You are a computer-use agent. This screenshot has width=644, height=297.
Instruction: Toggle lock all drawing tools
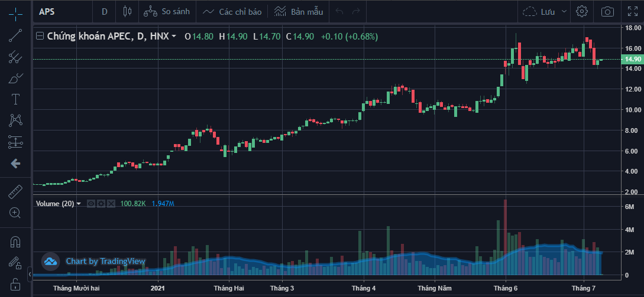point(15,286)
